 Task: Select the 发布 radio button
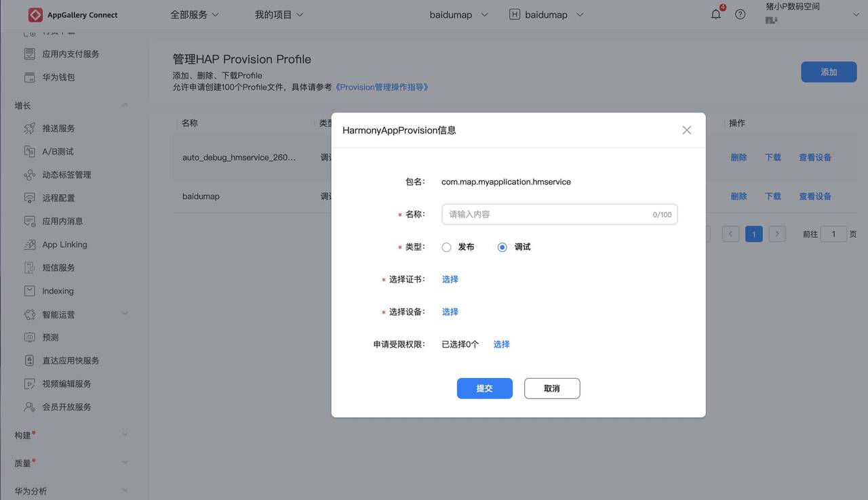click(x=446, y=247)
